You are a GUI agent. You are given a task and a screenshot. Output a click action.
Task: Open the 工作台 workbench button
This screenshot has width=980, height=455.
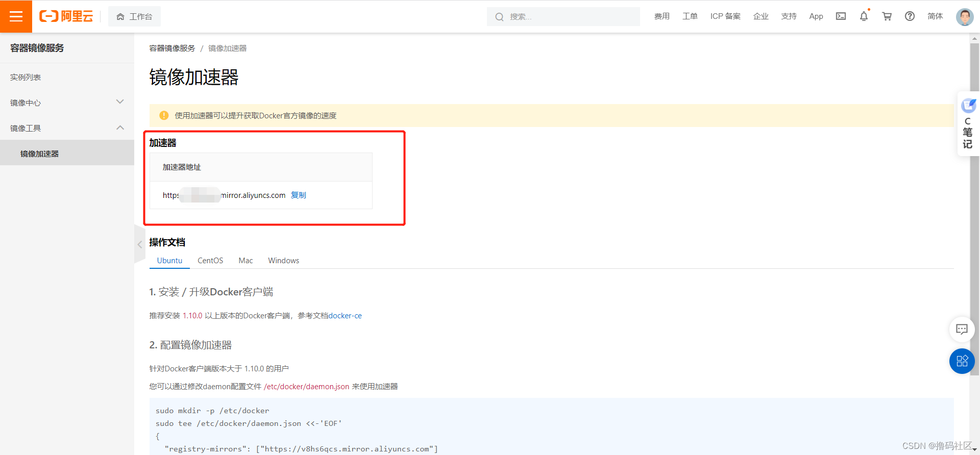[134, 16]
